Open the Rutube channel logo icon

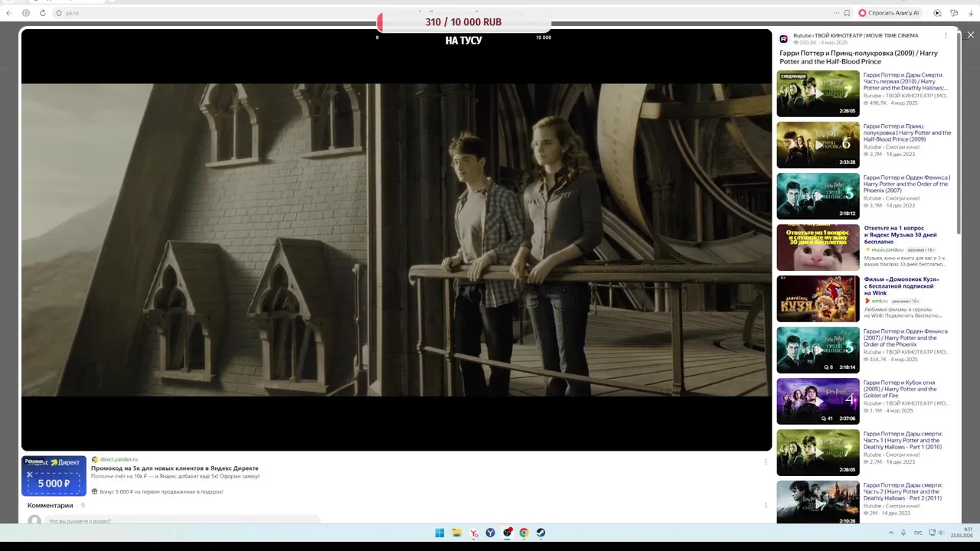click(783, 39)
